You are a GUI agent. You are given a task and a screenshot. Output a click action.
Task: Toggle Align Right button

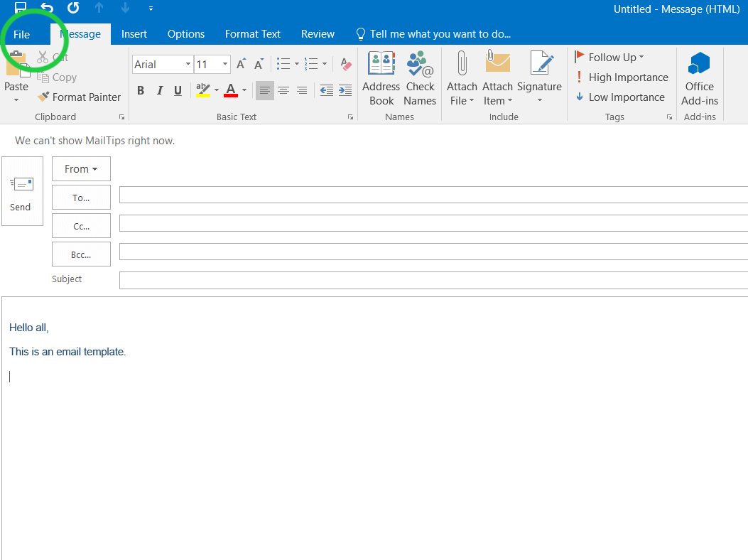[x=302, y=90]
